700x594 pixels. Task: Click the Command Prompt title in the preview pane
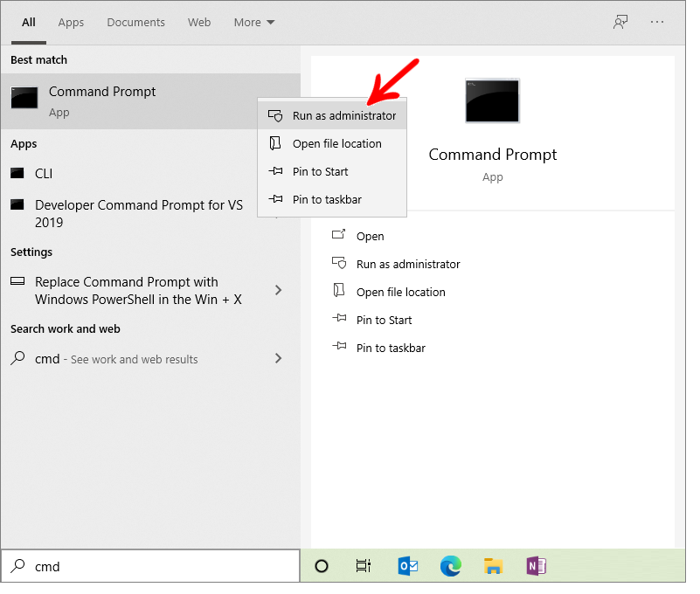pyautogui.click(x=492, y=155)
